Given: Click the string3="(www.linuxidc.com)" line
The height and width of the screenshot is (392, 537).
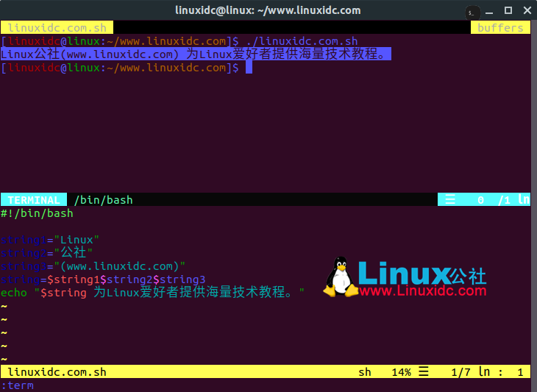Looking at the screenshot, I should click(x=93, y=266).
